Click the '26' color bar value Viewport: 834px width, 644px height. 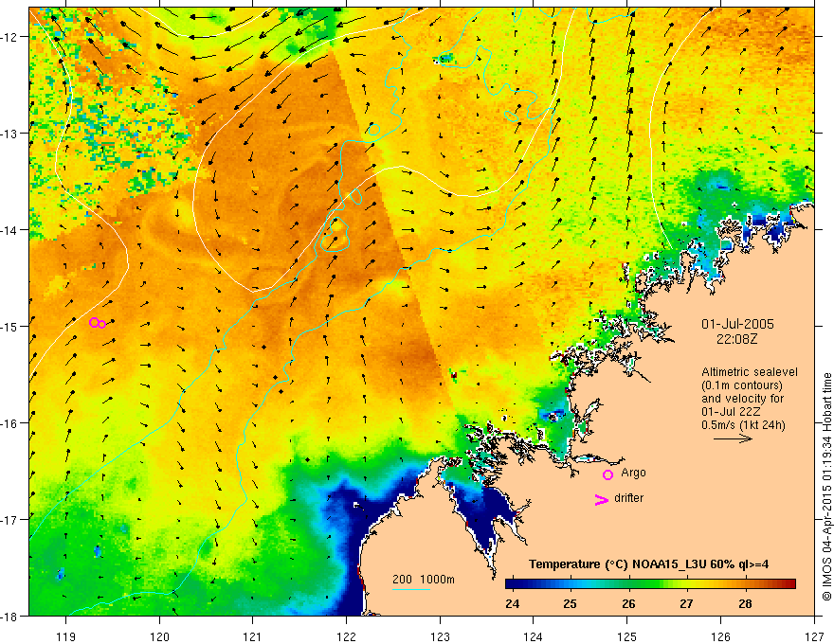(628, 604)
